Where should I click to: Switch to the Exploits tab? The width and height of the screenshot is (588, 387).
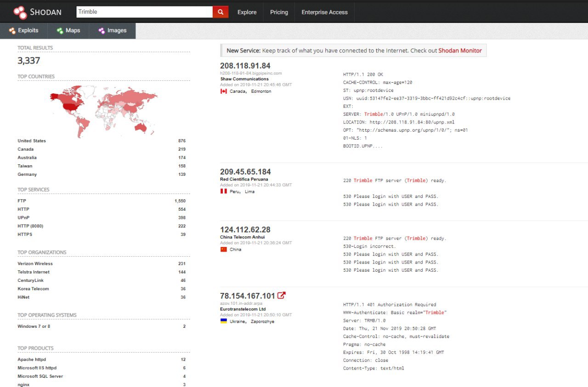tap(24, 31)
